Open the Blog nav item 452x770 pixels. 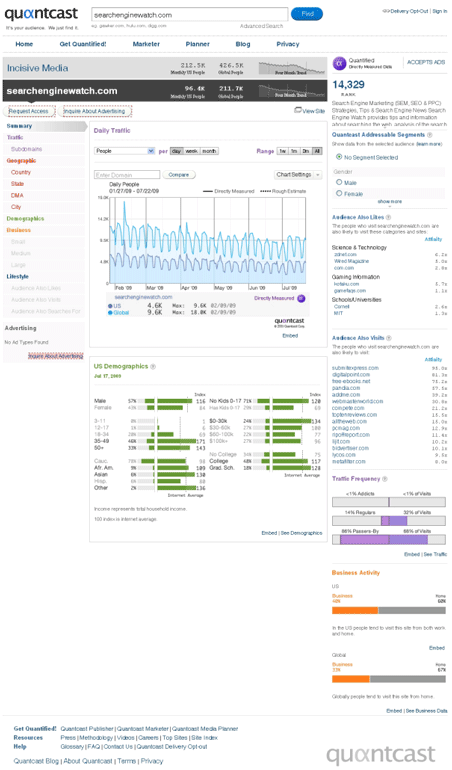[243, 44]
